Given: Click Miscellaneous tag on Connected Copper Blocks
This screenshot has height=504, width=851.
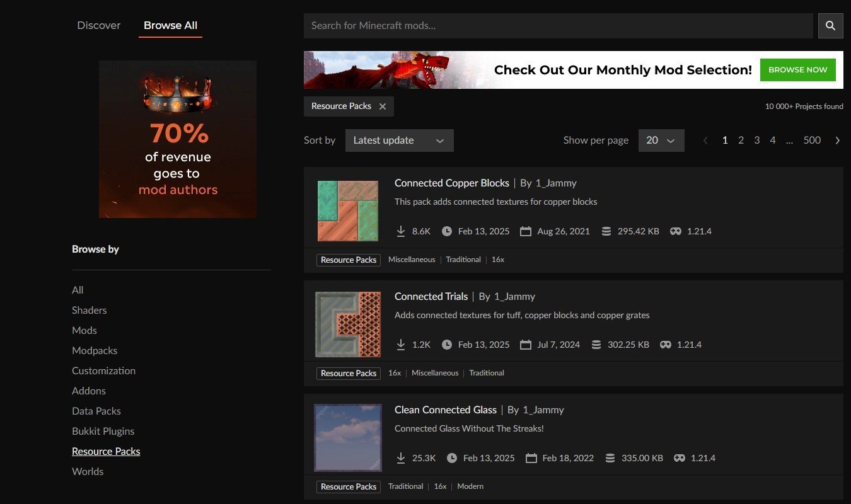Looking at the screenshot, I should pyautogui.click(x=412, y=260).
